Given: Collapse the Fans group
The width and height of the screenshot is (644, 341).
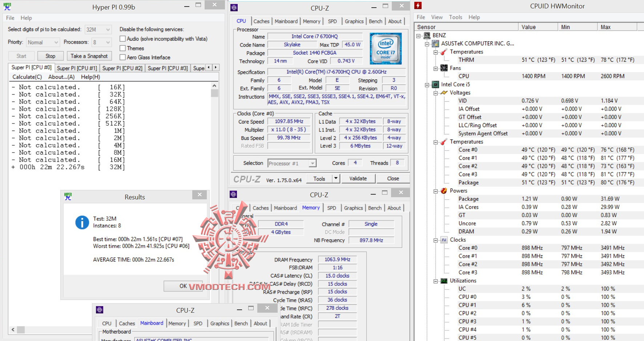Looking at the screenshot, I should (x=435, y=68).
